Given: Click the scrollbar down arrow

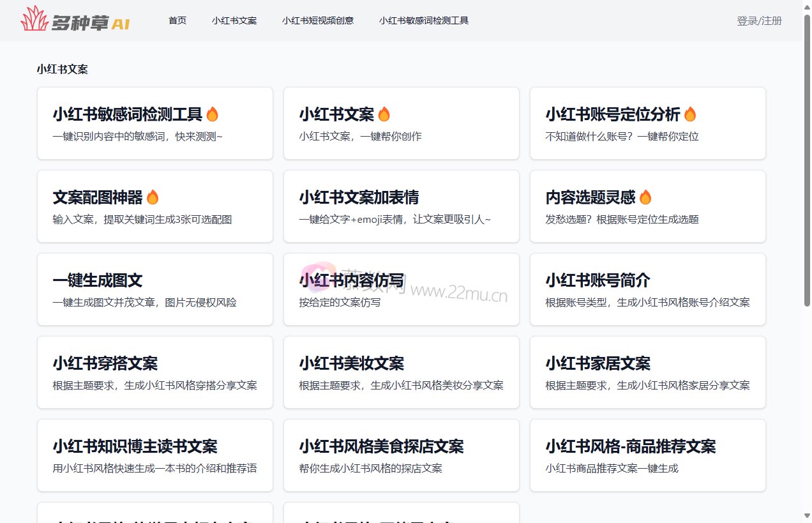Looking at the screenshot, I should tap(806, 516).
